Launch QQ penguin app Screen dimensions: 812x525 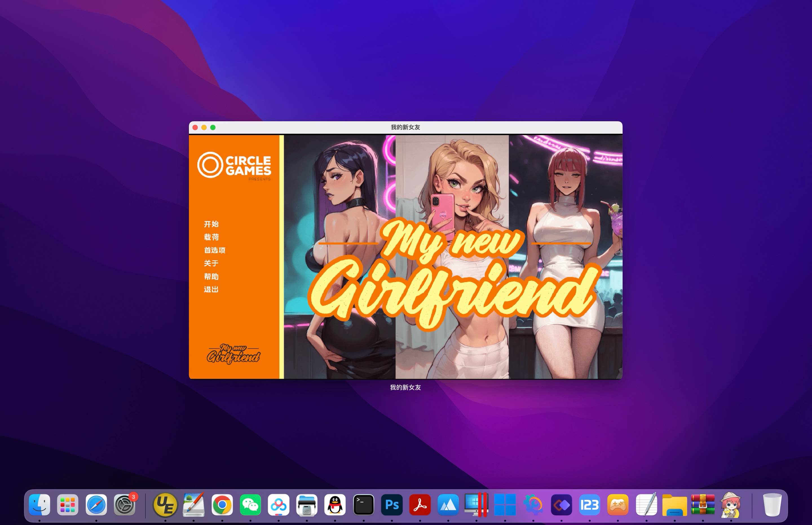pyautogui.click(x=335, y=504)
